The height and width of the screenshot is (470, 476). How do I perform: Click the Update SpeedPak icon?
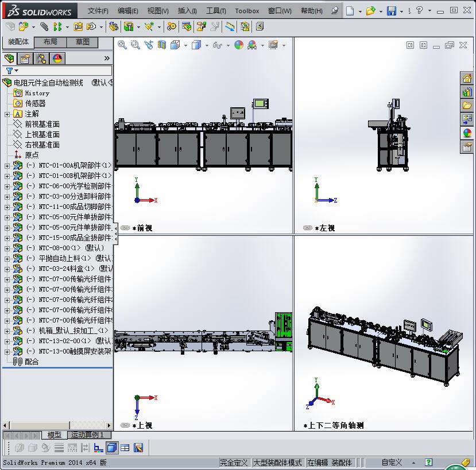coord(245,27)
